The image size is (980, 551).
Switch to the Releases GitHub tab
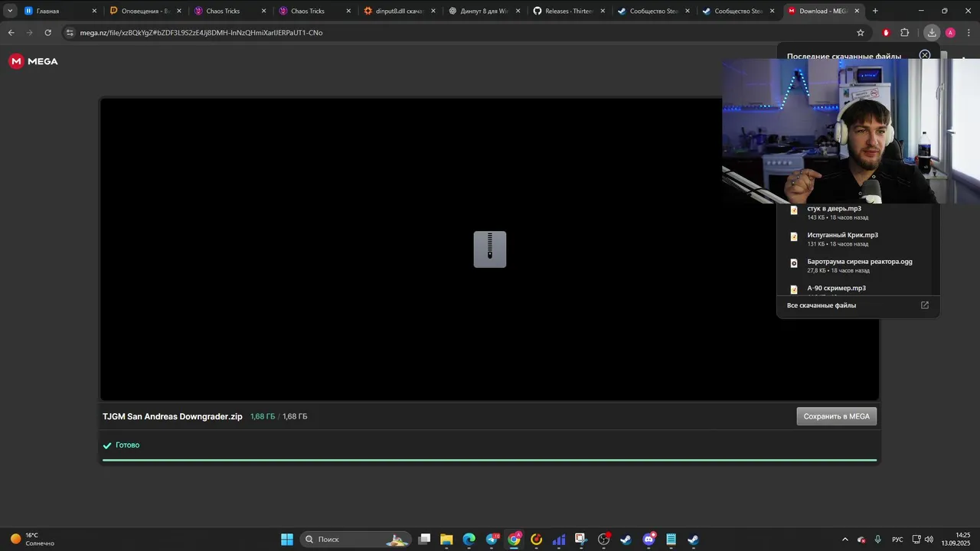[x=569, y=11]
